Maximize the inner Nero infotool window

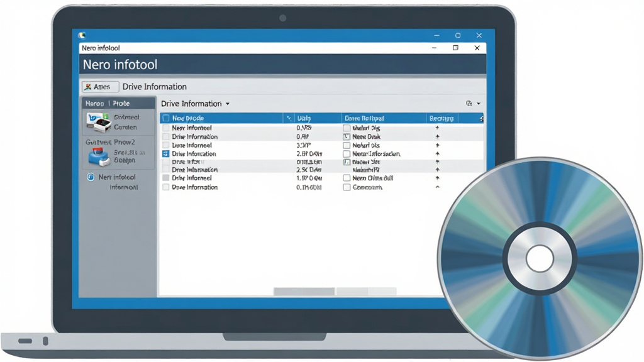tap(455, 48)
